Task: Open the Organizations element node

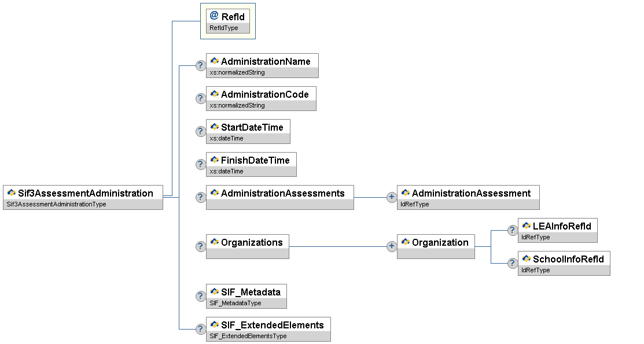Action: [251, 243]
